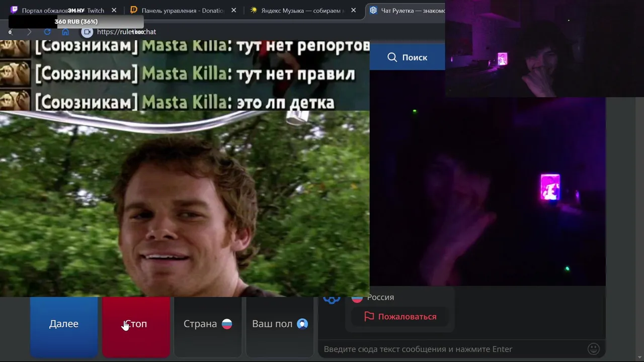Click the Поиск search button
This screenshot has width=644, height=362.
point(408,57)
